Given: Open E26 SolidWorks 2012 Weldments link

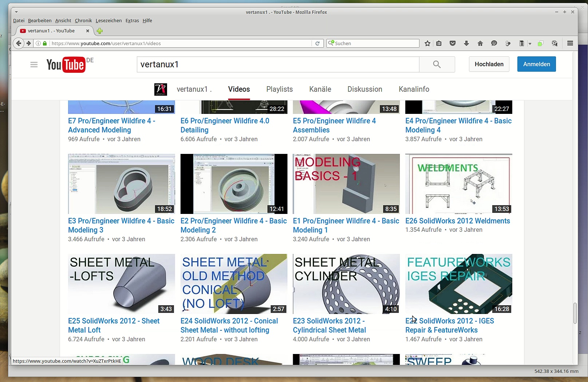Looking at the screenshot, I should pos(457,221).
